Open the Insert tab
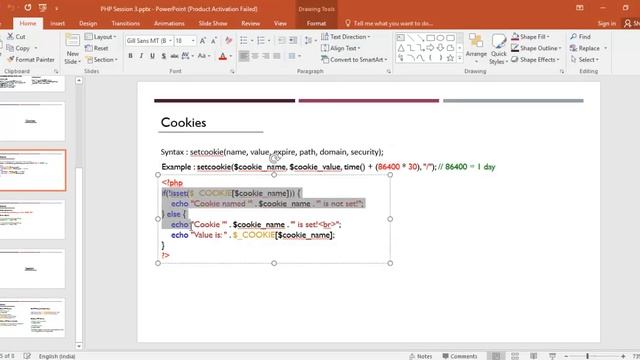The height and width of the screenshot is (360, 640). (x=58, y=23)
